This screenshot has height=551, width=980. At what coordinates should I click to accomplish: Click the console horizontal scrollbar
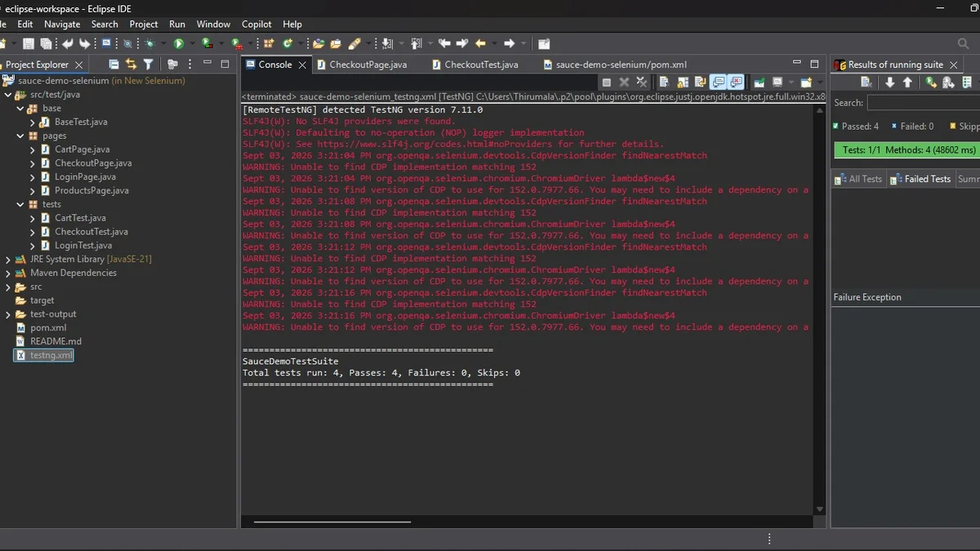click(x=332, y=521)
